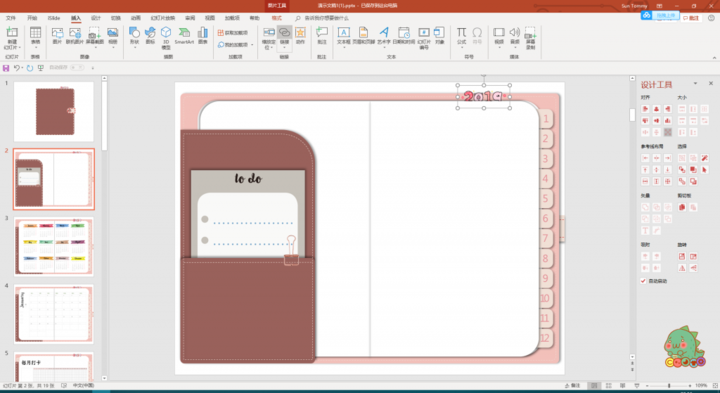Click the blue cloud upload button
This screenshot has width=720, height=393.
(x=660, y=15)
